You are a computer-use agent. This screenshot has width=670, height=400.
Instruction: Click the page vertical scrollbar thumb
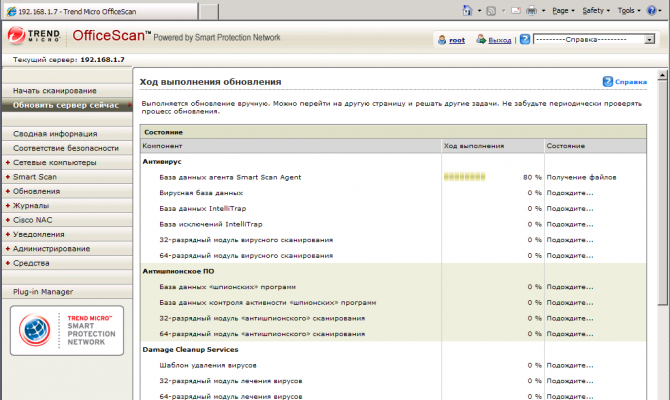[x=662, y=194]
